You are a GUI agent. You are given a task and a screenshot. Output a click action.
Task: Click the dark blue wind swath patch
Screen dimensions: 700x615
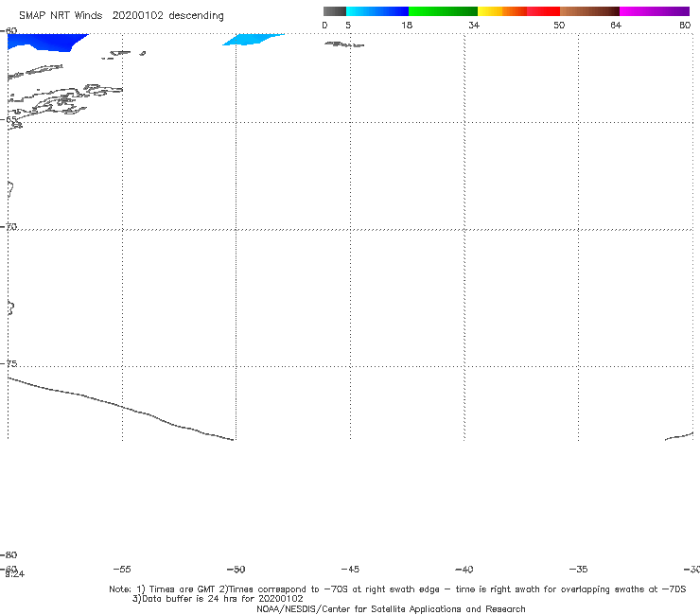tap(43, 42)
